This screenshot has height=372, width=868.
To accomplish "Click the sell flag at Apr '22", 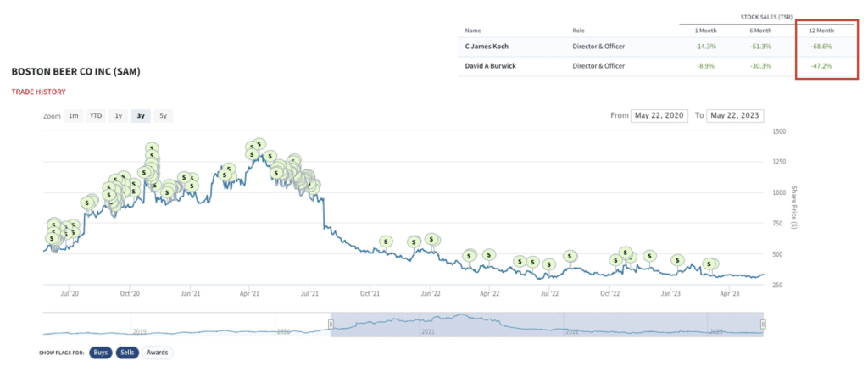I will (x=489, y=255).
